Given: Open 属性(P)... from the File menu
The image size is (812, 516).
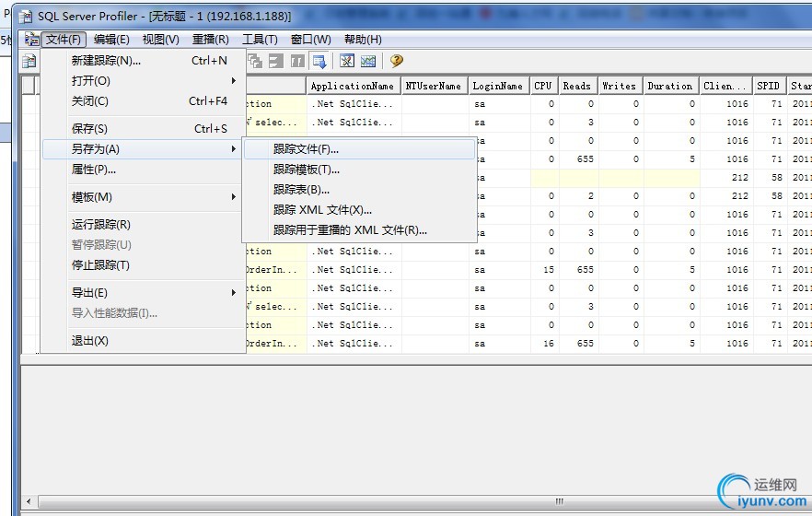Looking at the screenshot, I should pyautogui.click(x=144, y=170).
